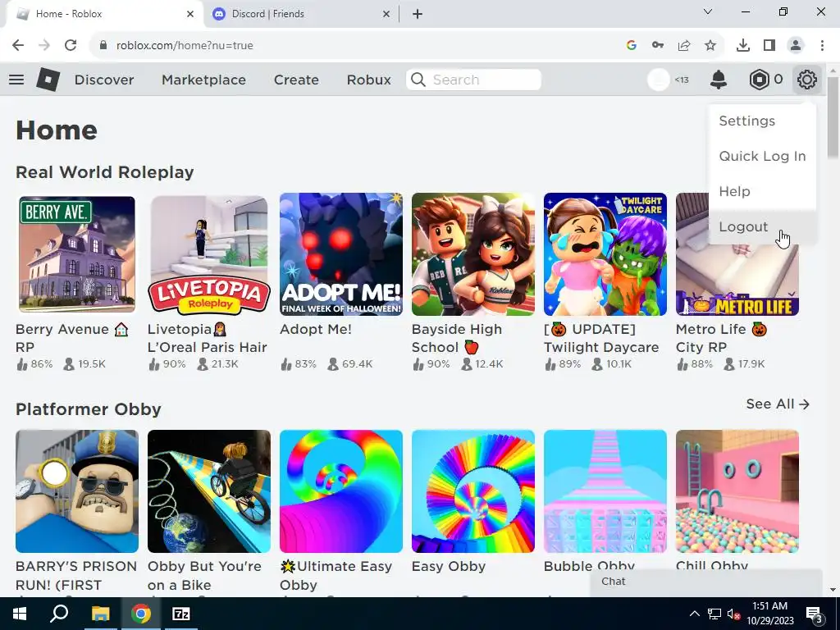
Task: Click the profile avatar in the Roblox navbar
Action: point(659,80)
